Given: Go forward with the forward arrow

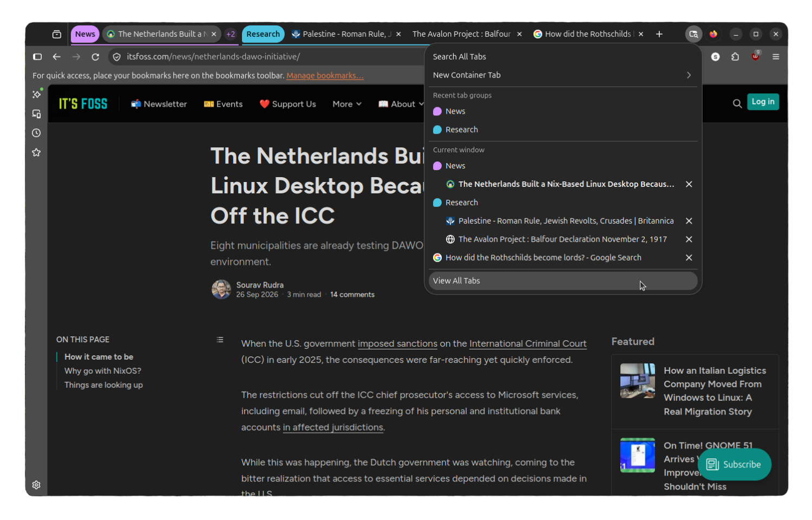Looking at the screenshot, I should point(76,57).
